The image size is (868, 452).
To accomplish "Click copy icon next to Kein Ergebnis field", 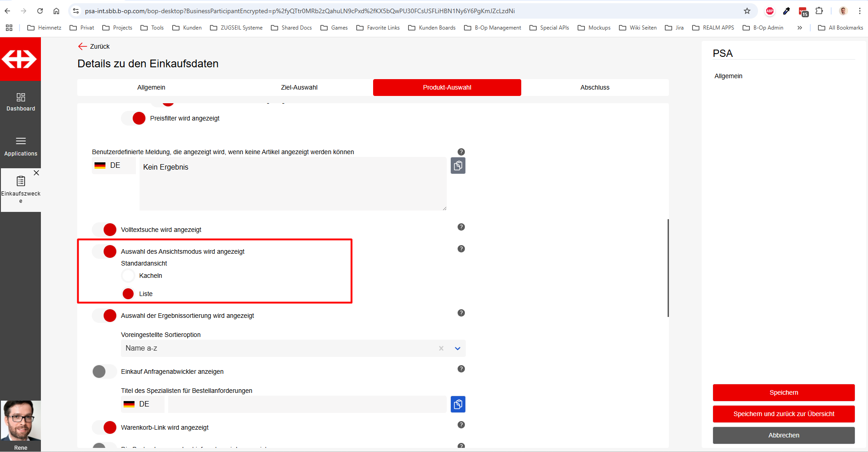I will click(x=458, y=166).
